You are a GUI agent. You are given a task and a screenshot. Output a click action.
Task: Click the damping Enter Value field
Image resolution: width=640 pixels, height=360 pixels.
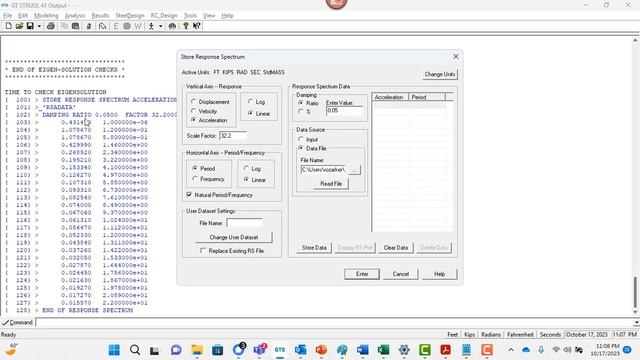click(344, 111)
